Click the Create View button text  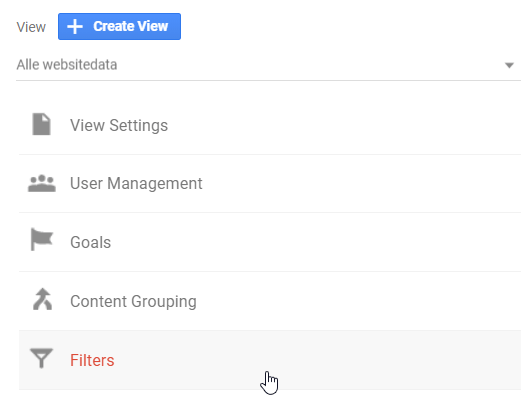point(131,26)
